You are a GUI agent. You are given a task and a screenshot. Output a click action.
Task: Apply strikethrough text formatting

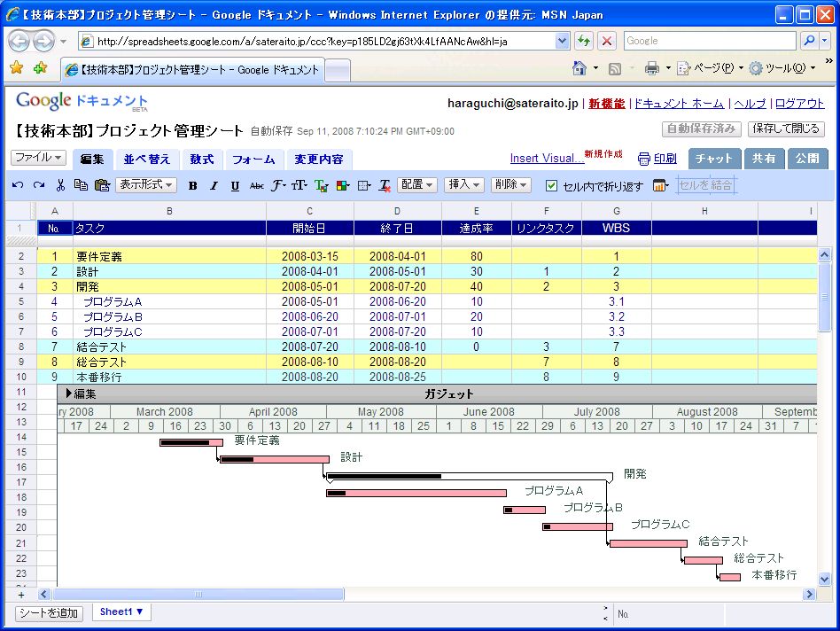(x=256, y=185)
